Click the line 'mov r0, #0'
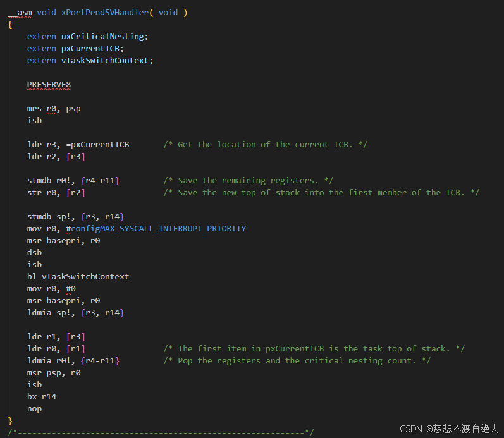The height and width of the screenshot is (438, 504). click(x=51, y=289)
